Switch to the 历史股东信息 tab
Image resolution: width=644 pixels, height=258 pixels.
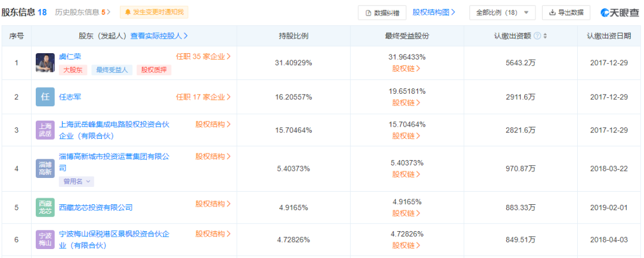click(83, 12)
